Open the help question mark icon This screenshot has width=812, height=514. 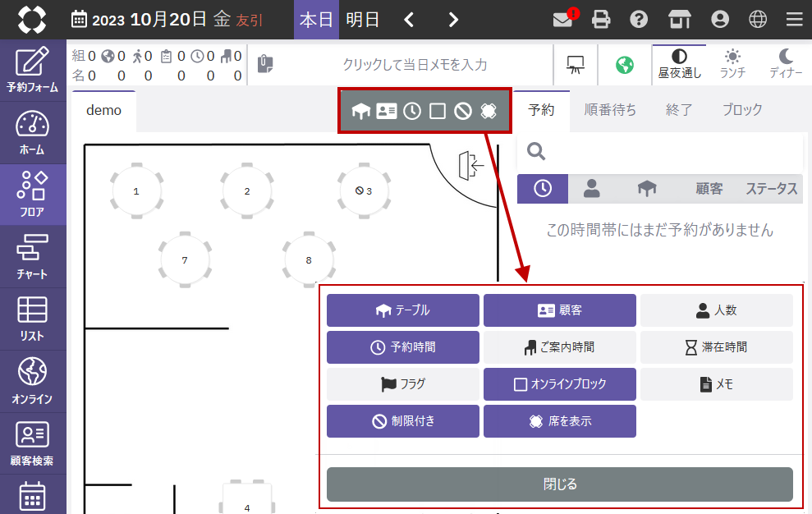(639, 20)
